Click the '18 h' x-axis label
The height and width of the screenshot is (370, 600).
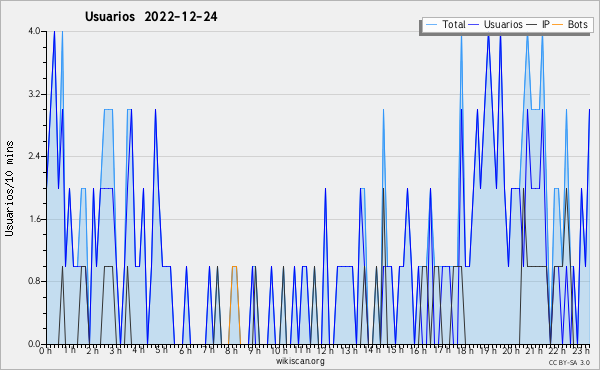(465, 350)
